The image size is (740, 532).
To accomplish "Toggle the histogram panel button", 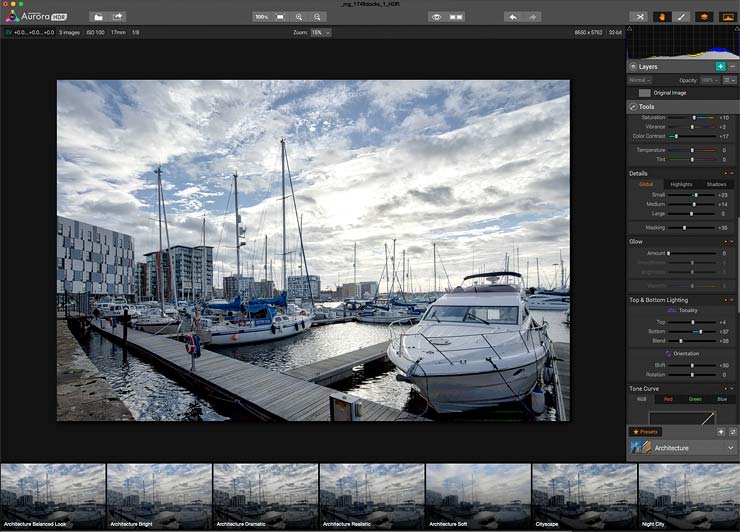I will click(728, 17).
